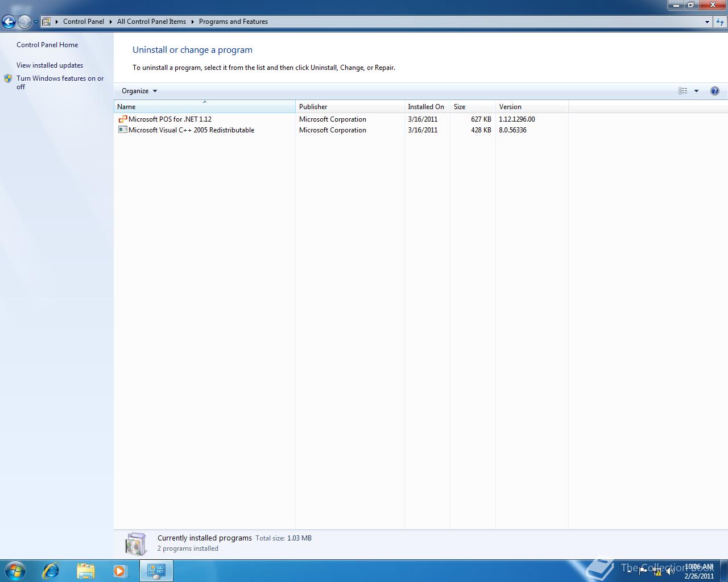This screenshot has height=582, width=728.
Task: Open Windows Media Player from taskbar
Action: tap(120, 571)
